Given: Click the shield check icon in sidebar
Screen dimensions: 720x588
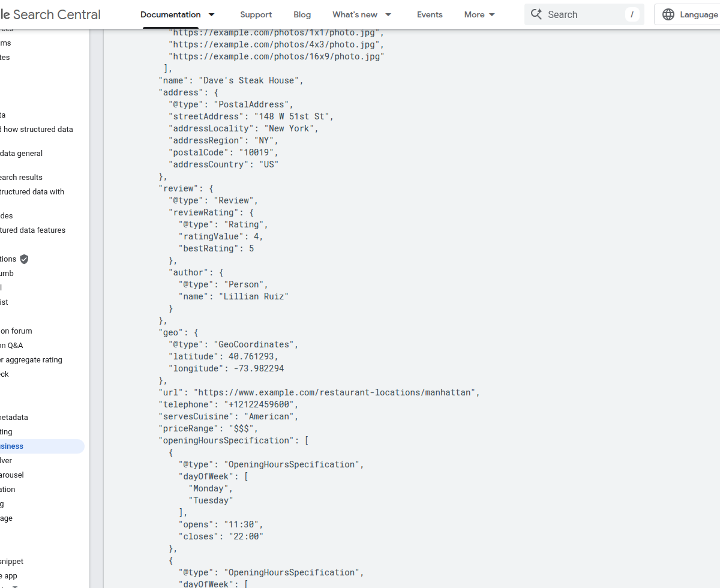Looking at the screenshot, I should coord(24,259).
